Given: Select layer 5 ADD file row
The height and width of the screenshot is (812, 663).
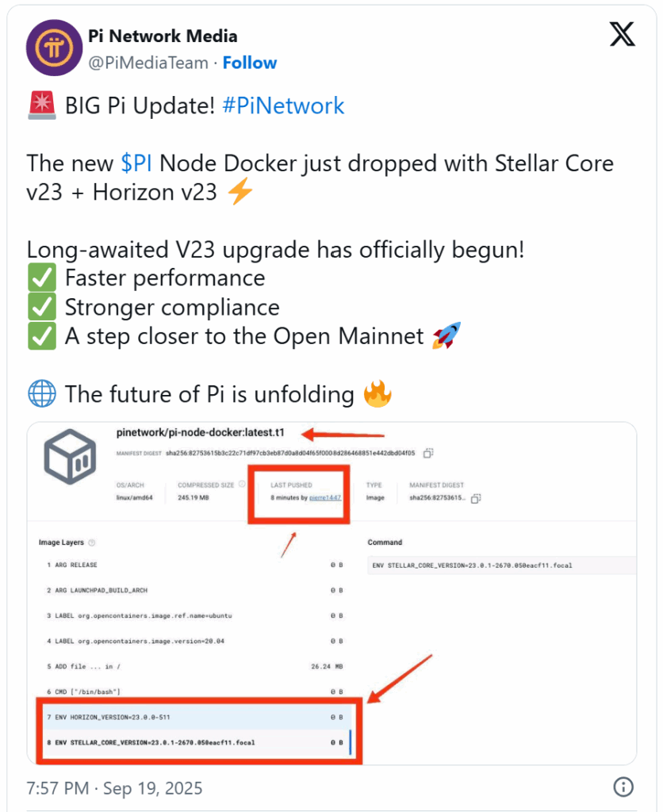Looking at the screenshot, I should pos(196,666).
